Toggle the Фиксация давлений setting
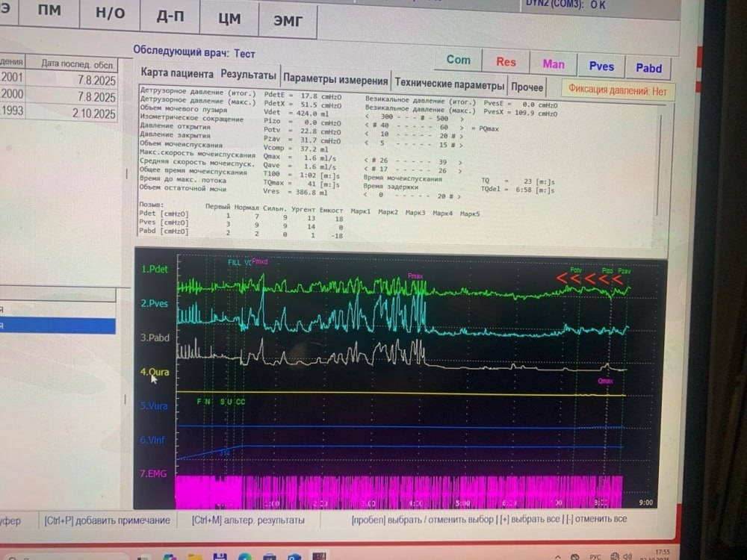This screenshot has height=560, width=747. pos(617,90)
